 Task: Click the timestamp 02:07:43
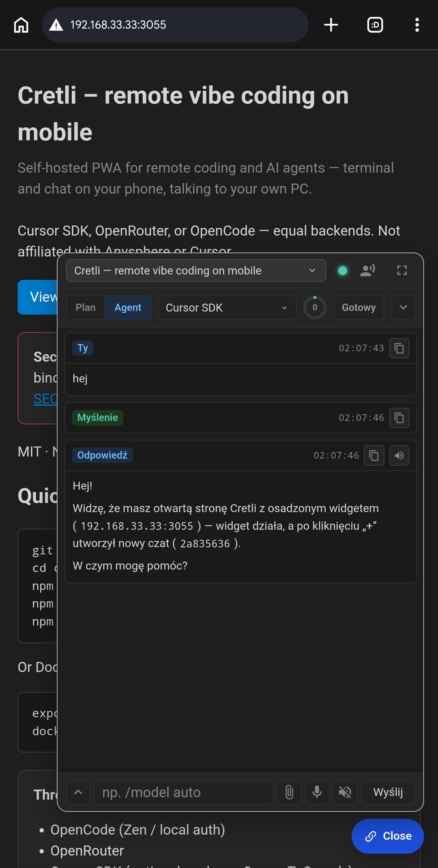coord(361,348)
